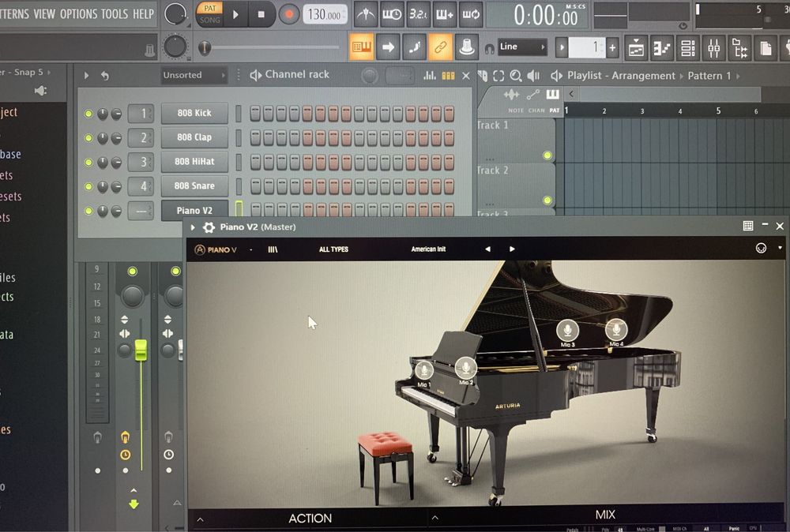Mute the 808 HiHat channel green light
Image resolution: width=790 pixels, height=532 pixels.
(x=88, y=162)
